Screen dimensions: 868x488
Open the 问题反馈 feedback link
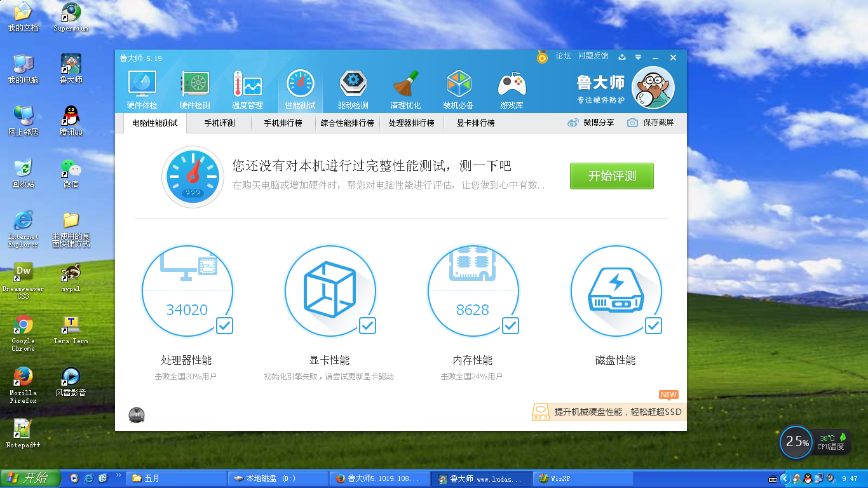click(593, 56)
